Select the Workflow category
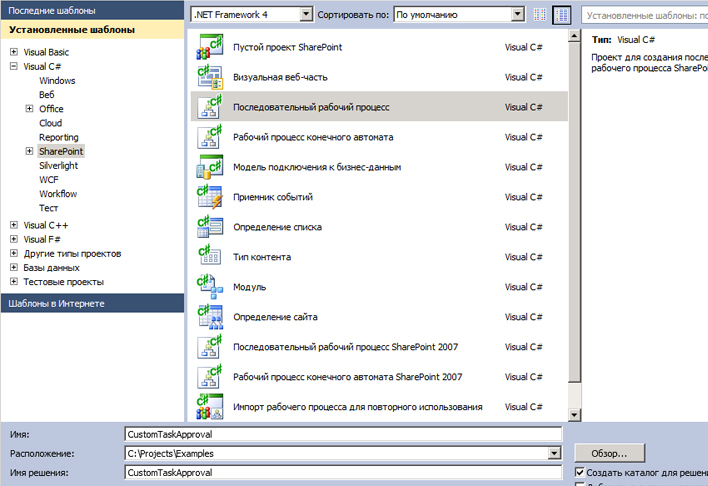 click(x=58, y=193)
